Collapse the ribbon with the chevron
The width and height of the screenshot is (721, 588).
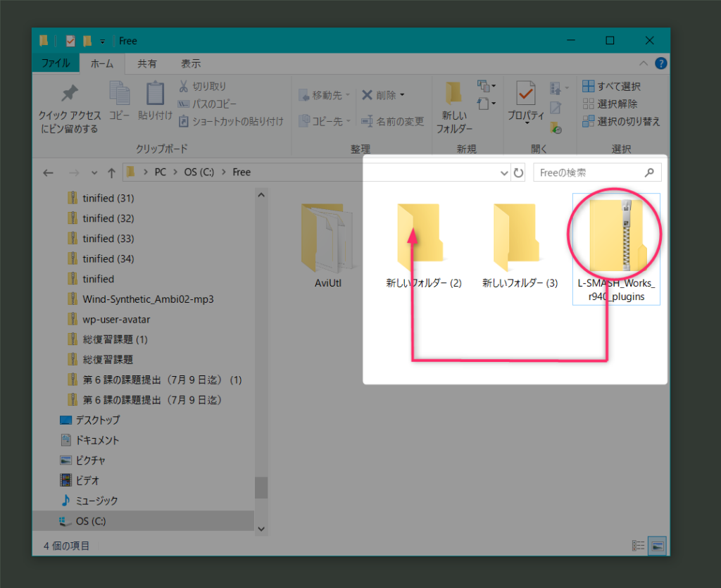(x=644, y=63)
